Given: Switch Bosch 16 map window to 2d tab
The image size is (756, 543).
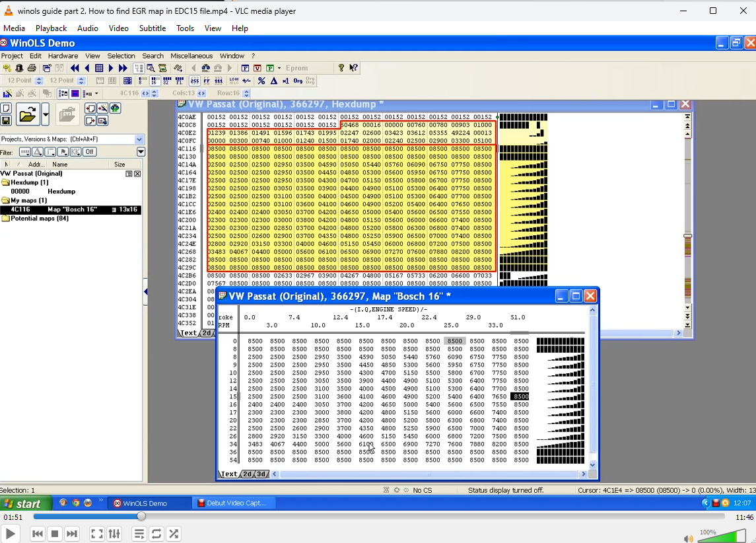Looking at the screenshot, I should 248,474.
